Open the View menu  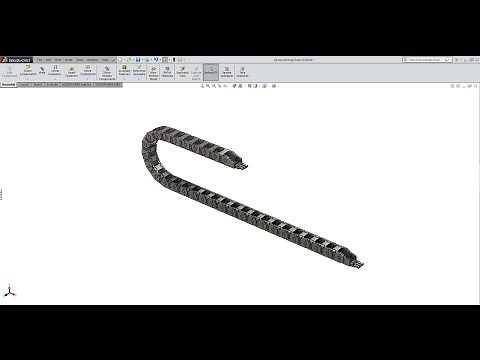58,60
